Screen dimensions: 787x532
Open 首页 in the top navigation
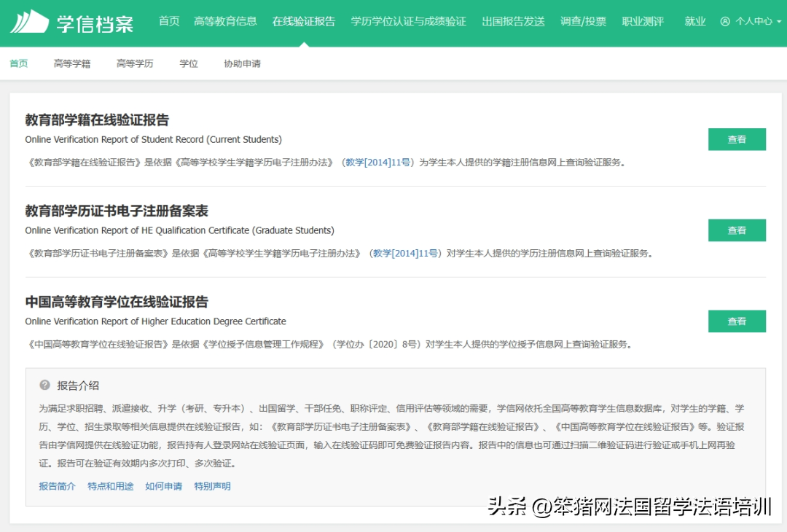(x=169, y=21)
